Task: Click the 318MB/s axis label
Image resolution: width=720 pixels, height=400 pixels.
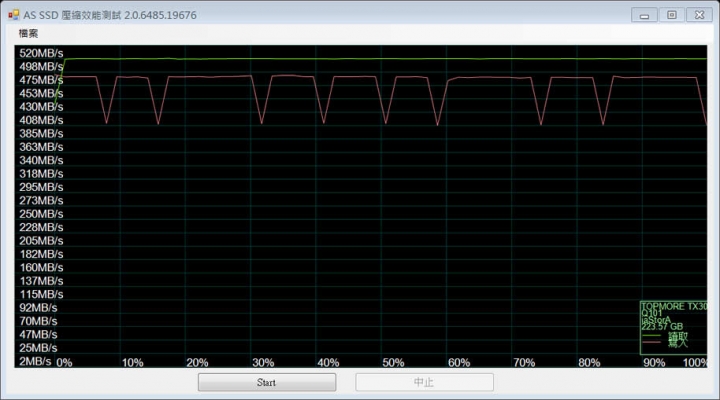Action: tap(41, 174)
